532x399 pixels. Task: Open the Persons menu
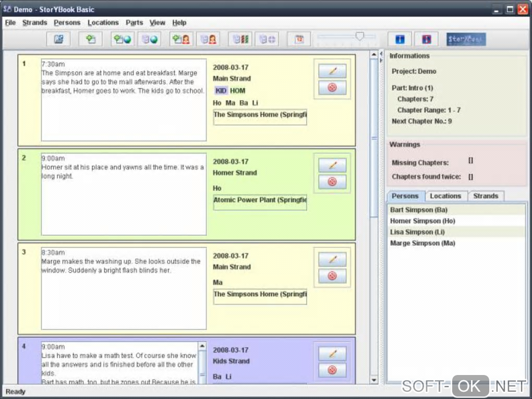(x=67, y=23)
